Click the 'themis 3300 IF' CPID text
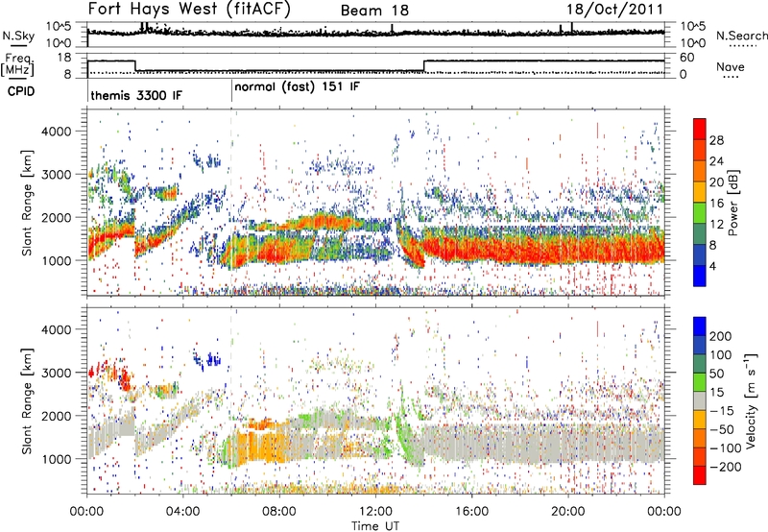Viewport: 768px width, 532px height. click(136, 95)
